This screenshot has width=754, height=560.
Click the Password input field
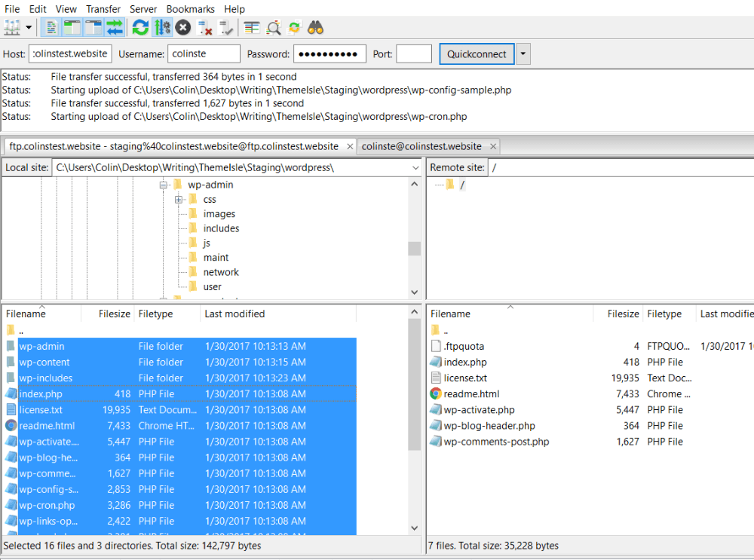[329, 54]
